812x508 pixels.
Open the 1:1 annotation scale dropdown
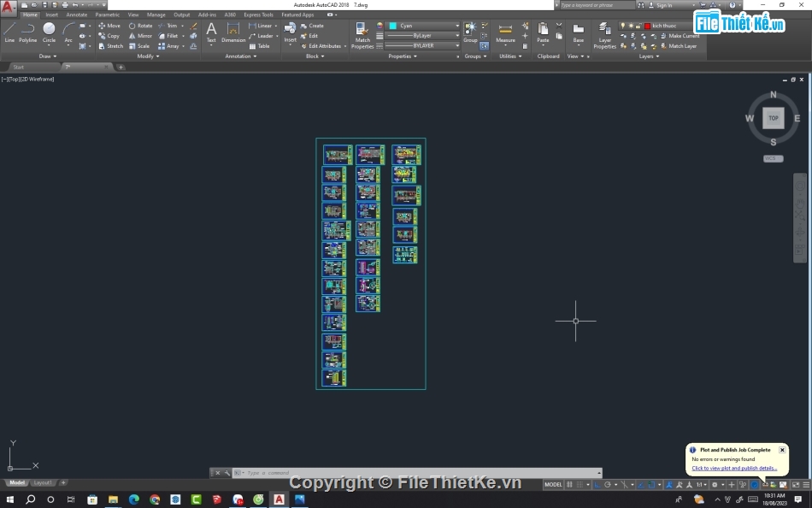point(702,485)
